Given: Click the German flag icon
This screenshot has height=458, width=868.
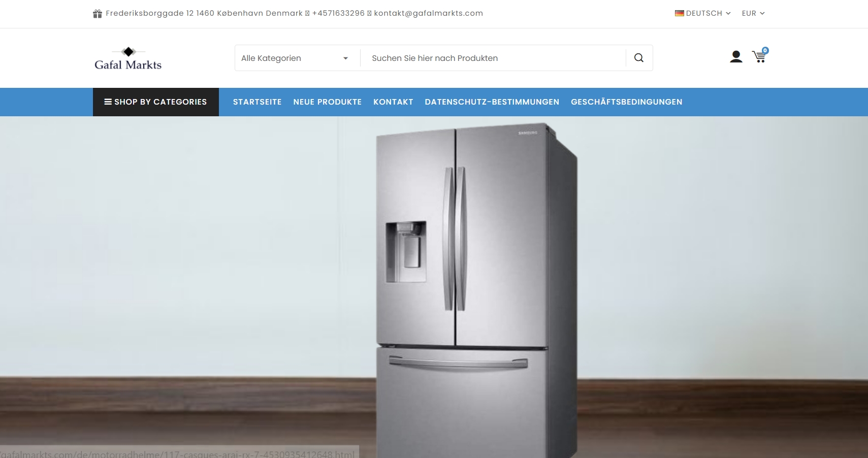Looking at the screenshot, I should pos(679,13).
